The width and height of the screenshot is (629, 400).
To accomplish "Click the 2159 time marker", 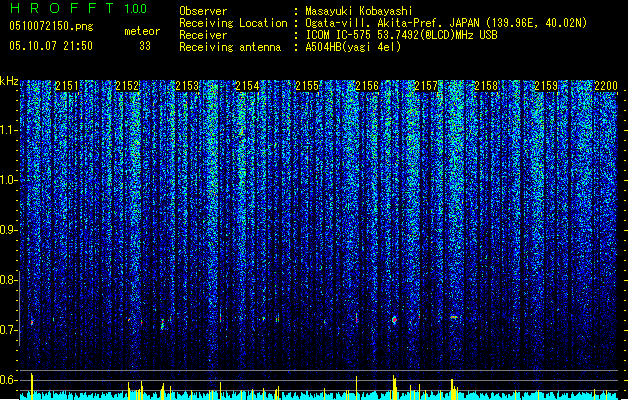I will pyautogui.click(x=546, y=86).
